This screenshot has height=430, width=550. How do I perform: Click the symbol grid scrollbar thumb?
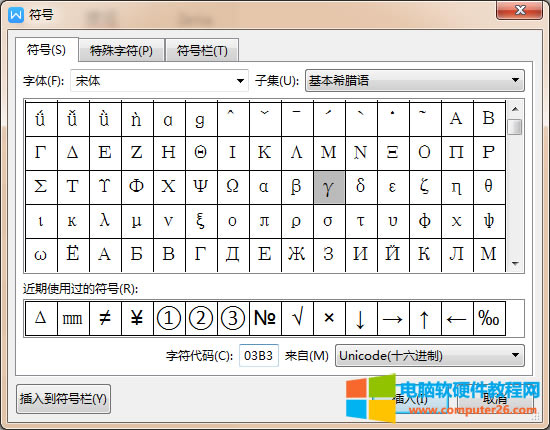[x=515, y=127]
